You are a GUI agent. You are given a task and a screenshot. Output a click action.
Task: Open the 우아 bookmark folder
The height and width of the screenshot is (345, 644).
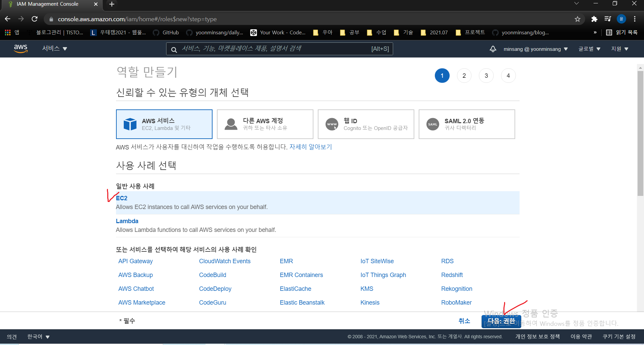[323, 32]
